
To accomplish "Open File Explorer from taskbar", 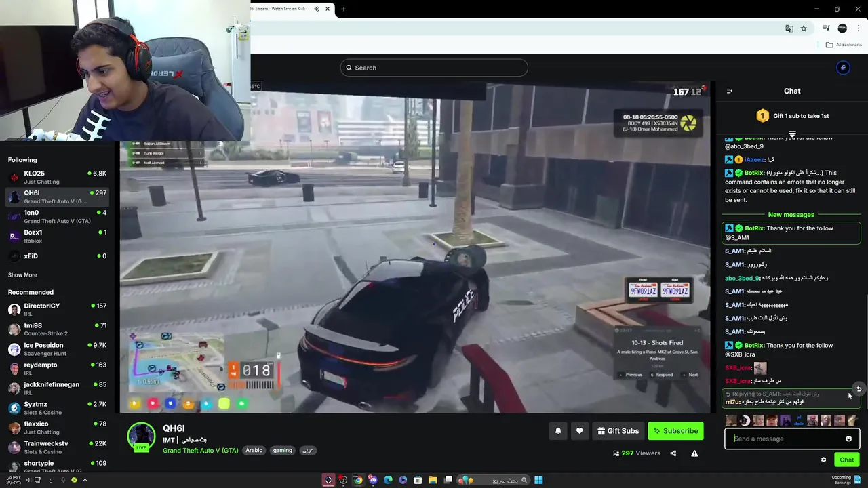I will (433, 480).
